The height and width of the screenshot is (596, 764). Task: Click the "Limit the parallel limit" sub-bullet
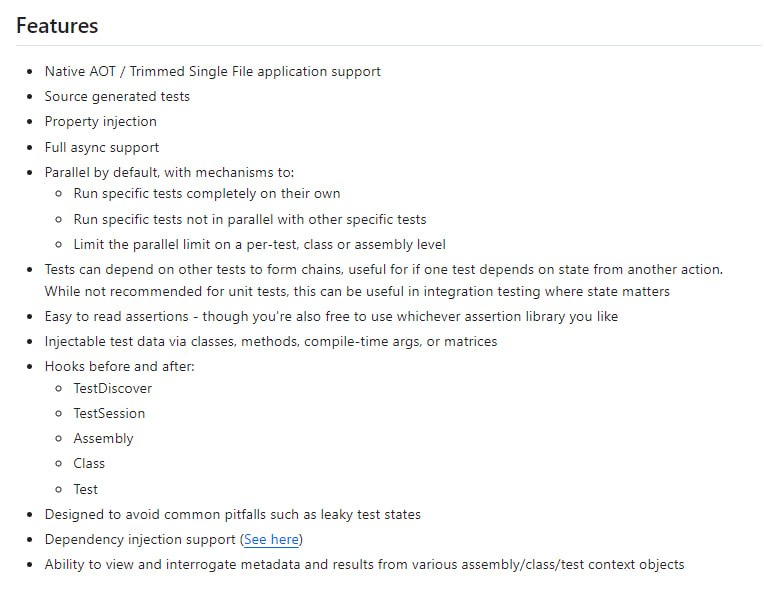click(x=259, y=244)
